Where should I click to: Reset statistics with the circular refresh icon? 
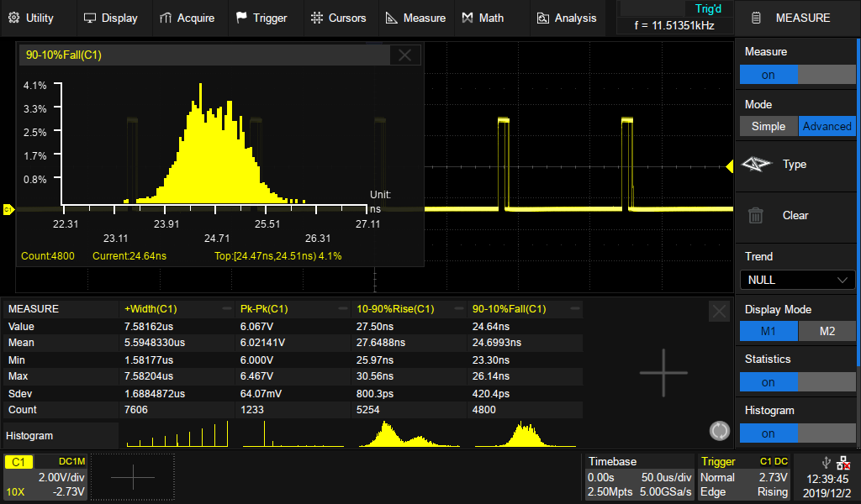(719, 431)
